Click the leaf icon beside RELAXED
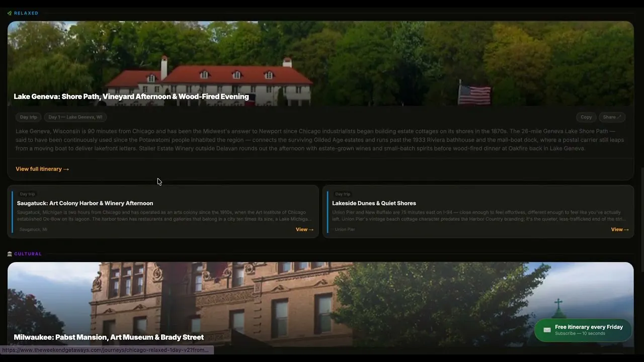The height and width of the screenshot is (362, 644). (10, 13)
